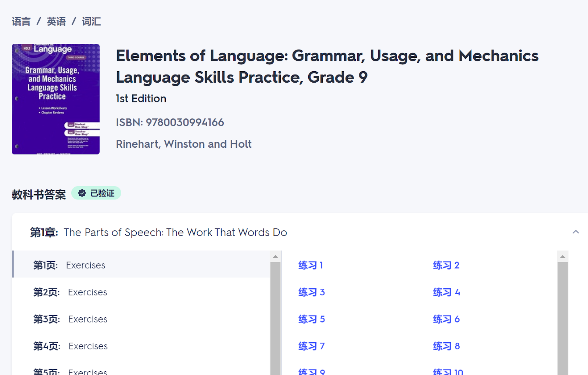The image size is (588, 375).
Task: Select 第1页 Exercises row
Action: 141,264
